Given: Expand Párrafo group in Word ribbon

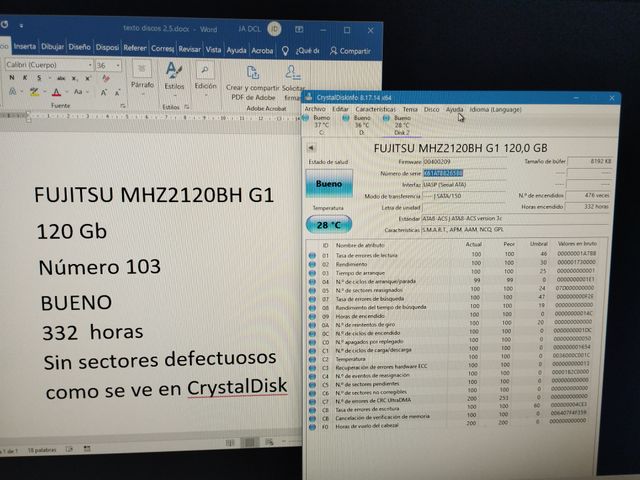Looking at the screenshot, I should click(x=142, y=78).
